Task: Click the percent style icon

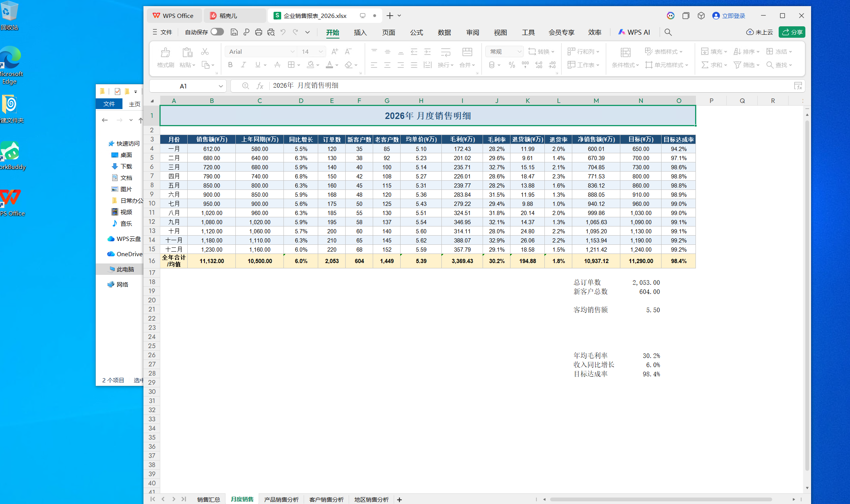Action: coord(512,65)
